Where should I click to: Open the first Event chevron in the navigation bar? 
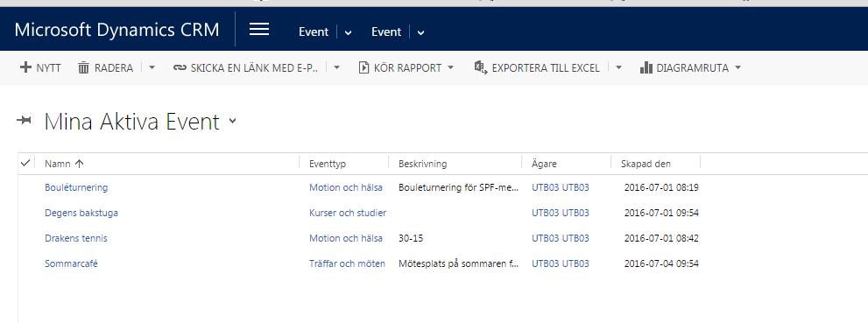coord(348,32)
